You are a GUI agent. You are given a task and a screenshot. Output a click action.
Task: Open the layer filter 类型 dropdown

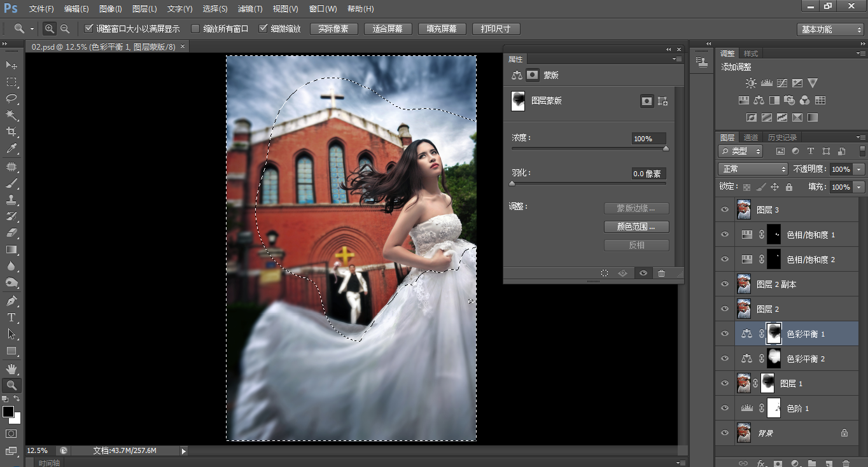point(741,151)
